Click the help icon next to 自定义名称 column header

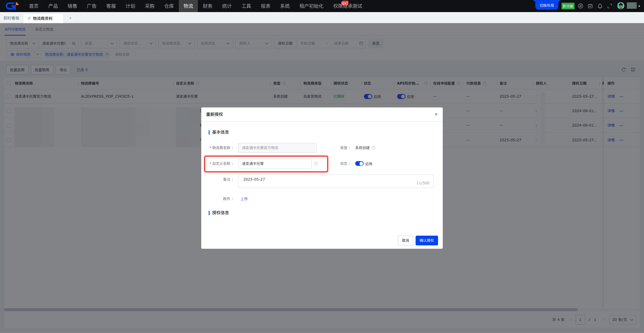[198, 83]
